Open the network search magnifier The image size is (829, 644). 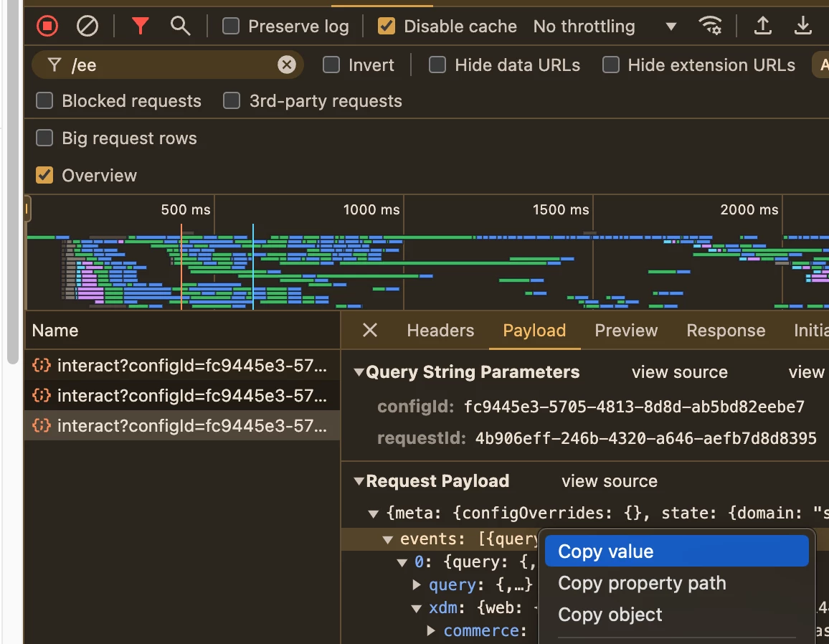point(180,25)
